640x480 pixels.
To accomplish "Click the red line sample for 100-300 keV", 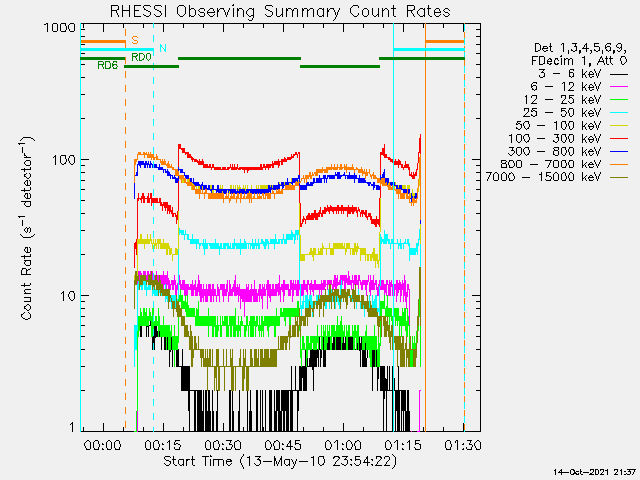I will click(619, 139).
